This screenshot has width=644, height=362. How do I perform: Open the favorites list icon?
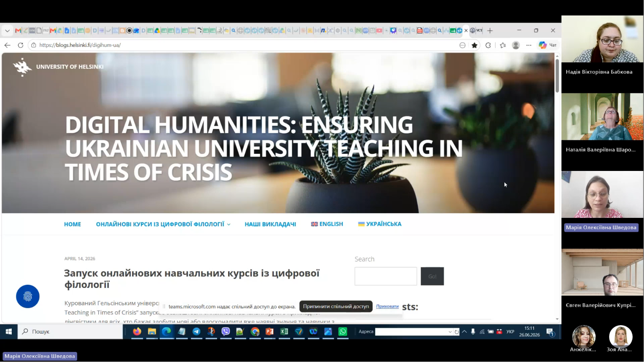click(x=503, y=45)
